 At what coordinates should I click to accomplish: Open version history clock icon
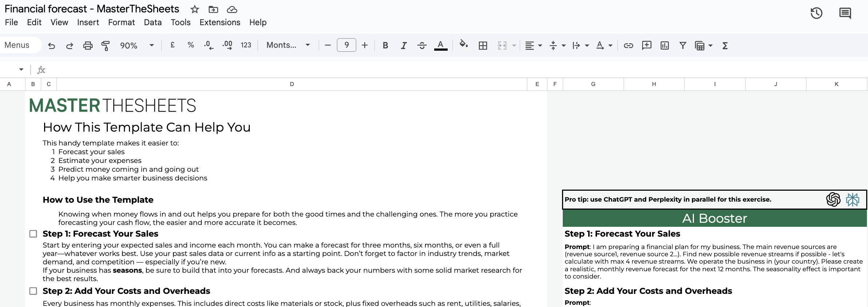point(816,13)
